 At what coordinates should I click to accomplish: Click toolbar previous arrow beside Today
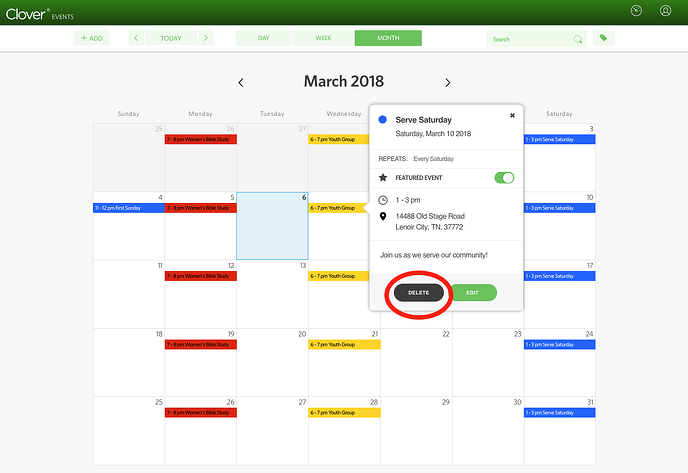(x=136, y=38)
